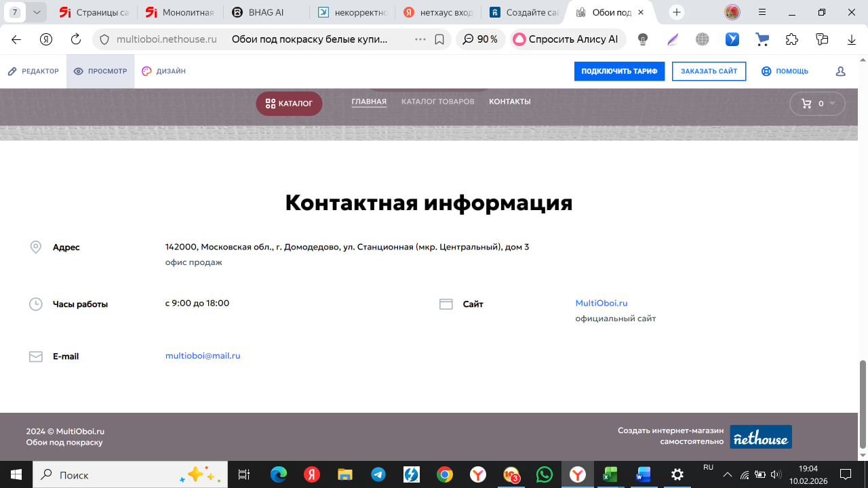Reload the page with refresh icon
868x488 pixels.
pos(76,39)
